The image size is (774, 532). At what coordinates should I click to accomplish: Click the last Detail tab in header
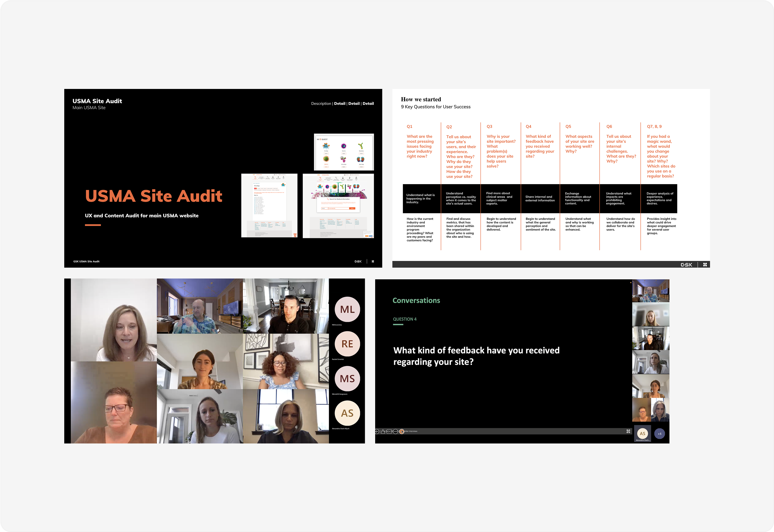tap(368, 104)
